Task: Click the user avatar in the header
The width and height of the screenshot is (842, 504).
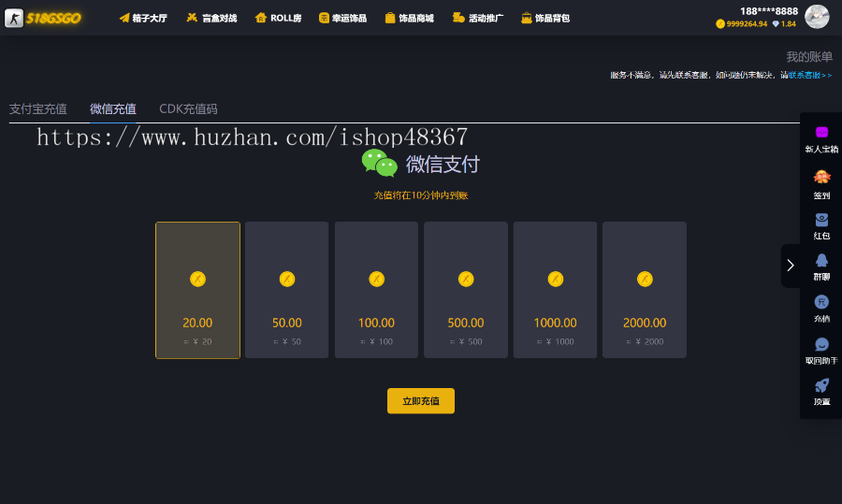Action: (x=817, y=17)
